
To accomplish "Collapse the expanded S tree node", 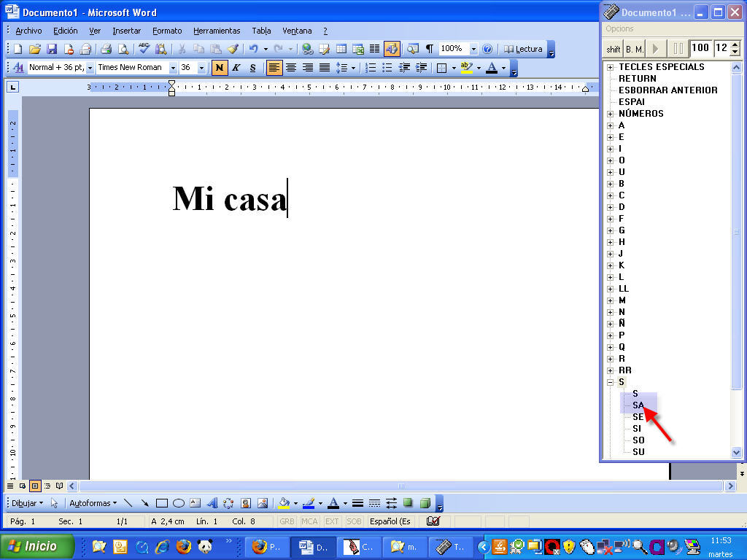I will pyautogui.click(x=611, y=382).
